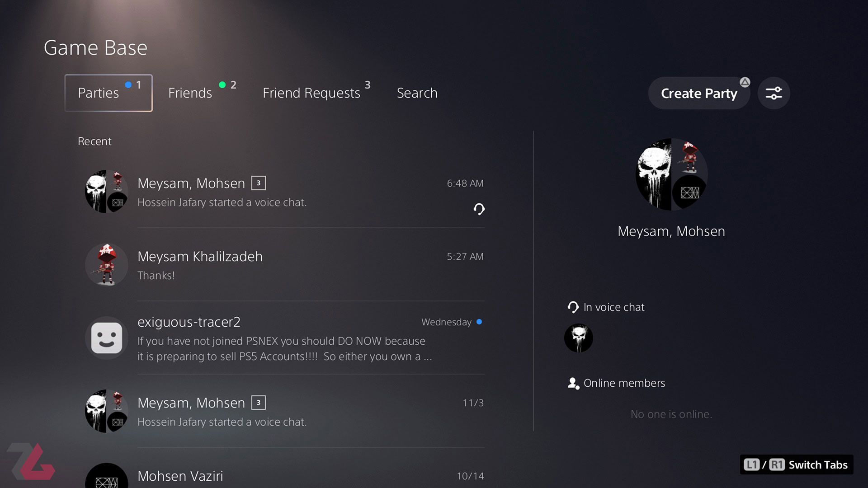Click the 'No one is online.' text
The height and width of the screenshot is (488, 868).
(x=671, y=414)
